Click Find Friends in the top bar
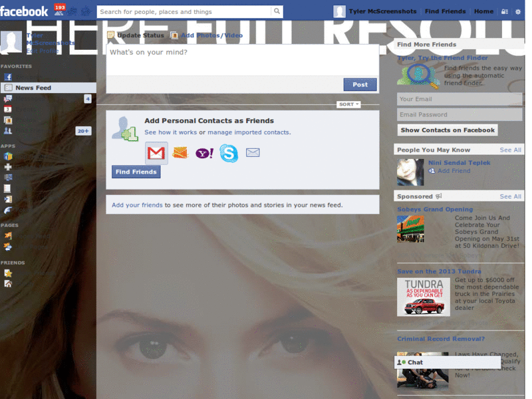The height and width of the screenshot is (399, 532). 445,11
